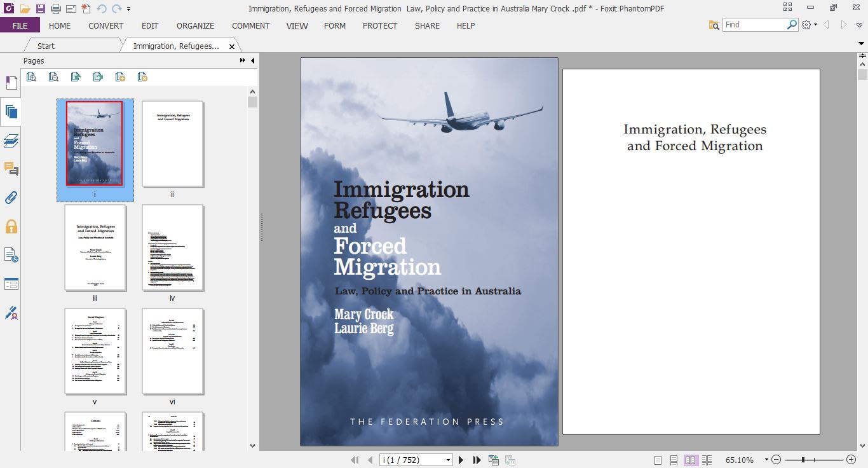Open the search settings gear dropdown

coord(809,25)
